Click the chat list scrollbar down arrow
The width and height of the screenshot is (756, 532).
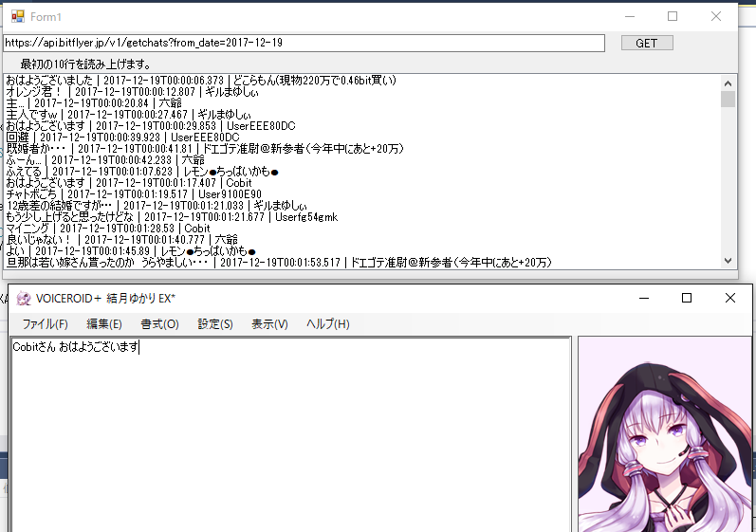point(728,261)
